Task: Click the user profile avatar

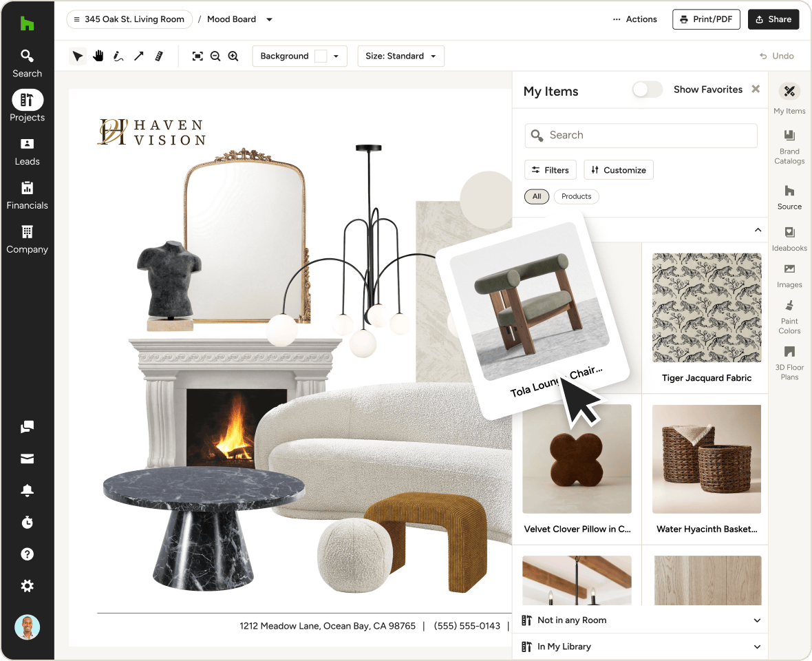Action: (27, 627)
